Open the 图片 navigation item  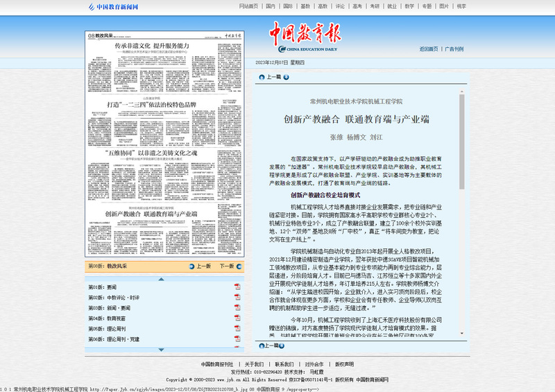click(x=445, y=6)
